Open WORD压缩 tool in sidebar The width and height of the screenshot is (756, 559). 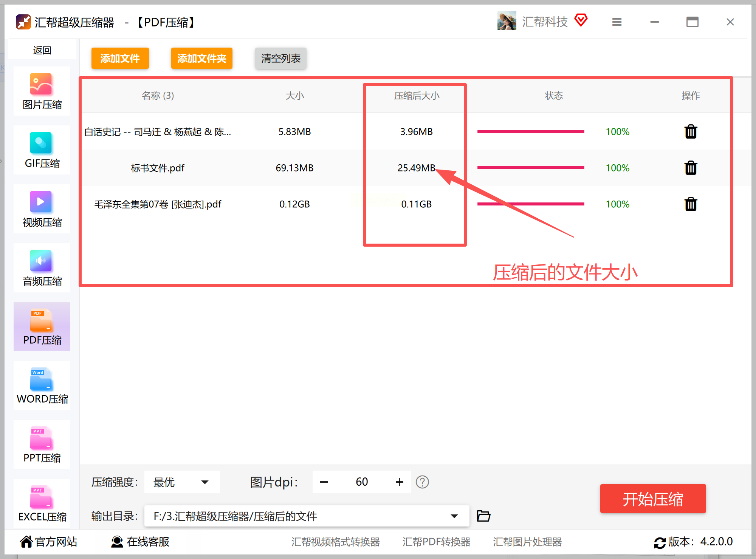pos(42,386)
